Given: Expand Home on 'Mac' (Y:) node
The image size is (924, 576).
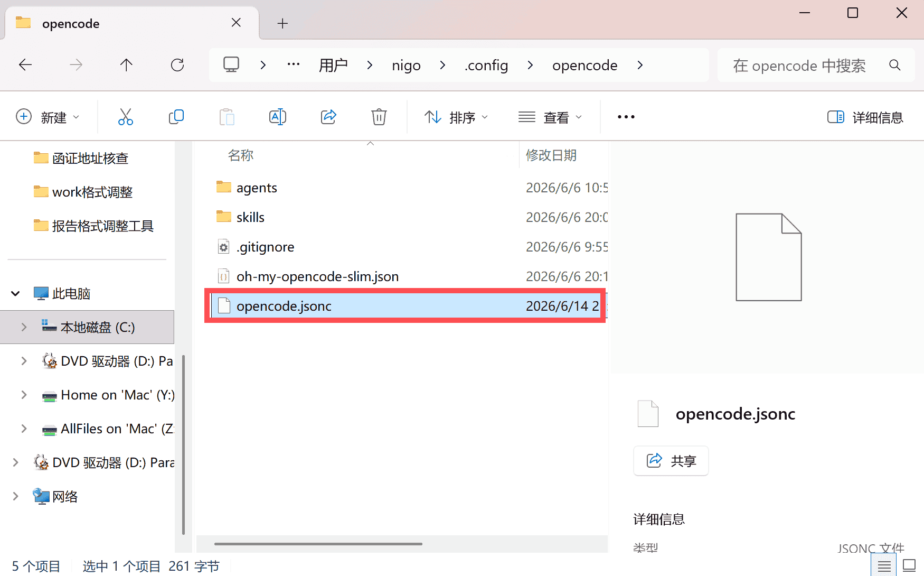Looking at the screenshot, I should (24, 395).
